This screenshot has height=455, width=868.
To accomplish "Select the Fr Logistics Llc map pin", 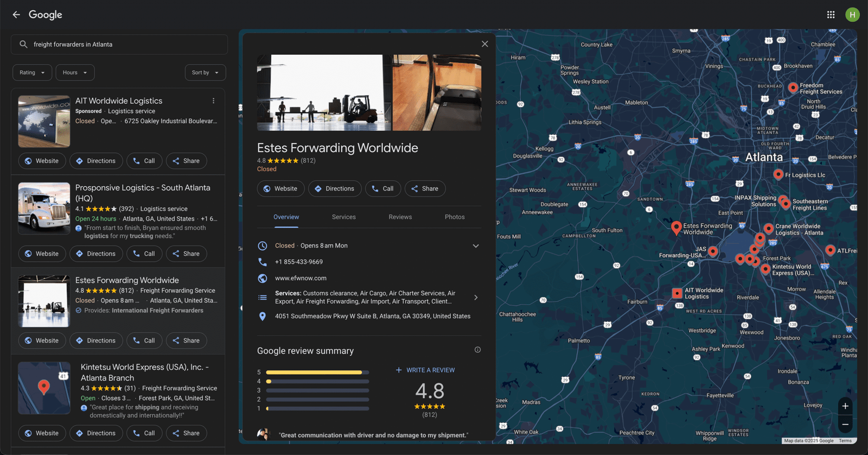I will coord(778,174).
